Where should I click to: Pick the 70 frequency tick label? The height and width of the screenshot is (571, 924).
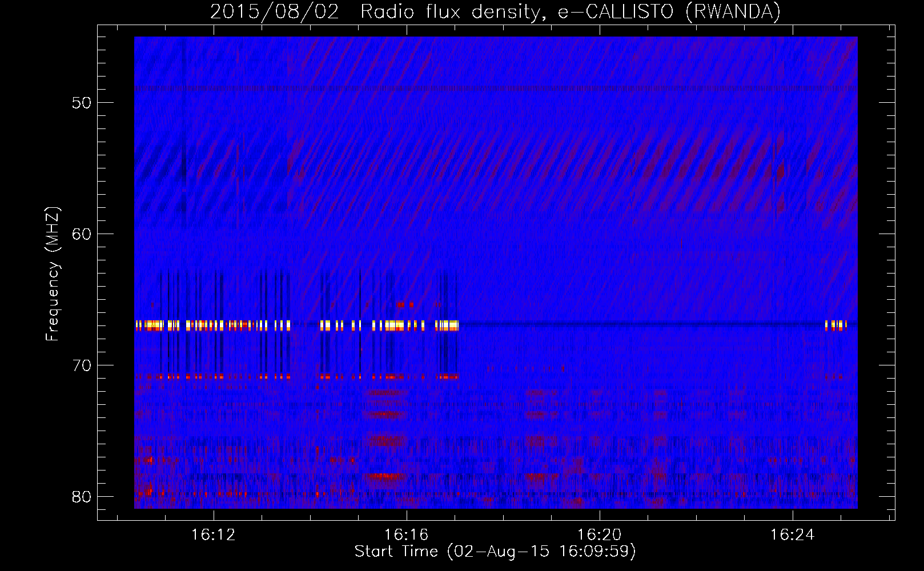pos(82,365)
